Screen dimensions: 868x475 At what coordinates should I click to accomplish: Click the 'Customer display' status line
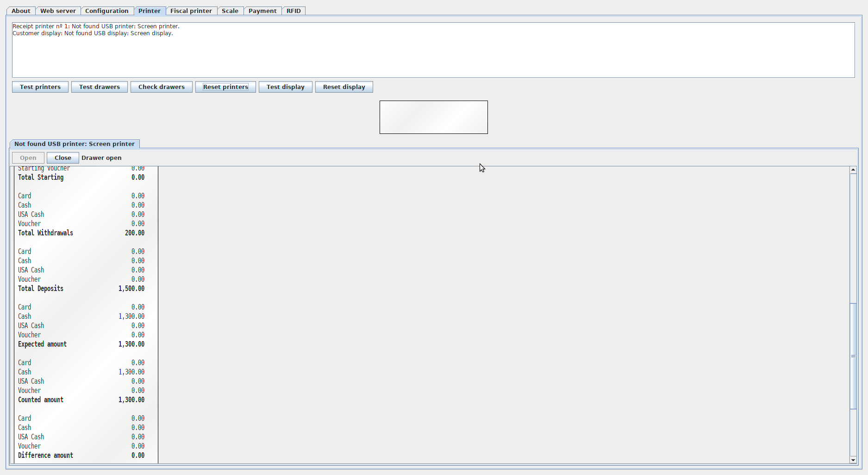pos(93,33)
